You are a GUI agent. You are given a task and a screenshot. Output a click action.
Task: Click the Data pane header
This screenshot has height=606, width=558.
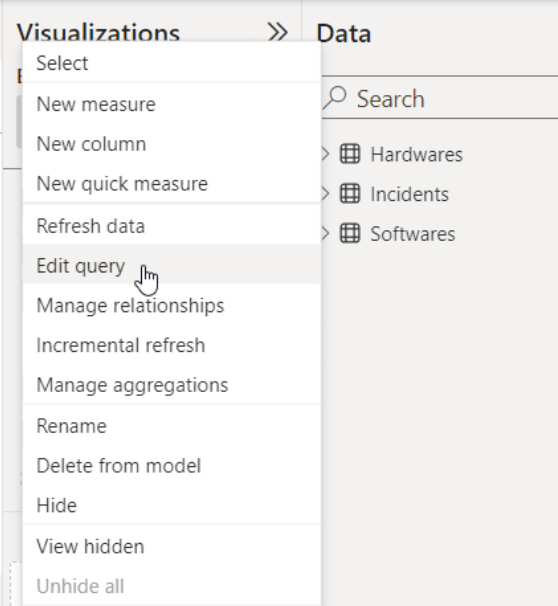pos(344,34)
